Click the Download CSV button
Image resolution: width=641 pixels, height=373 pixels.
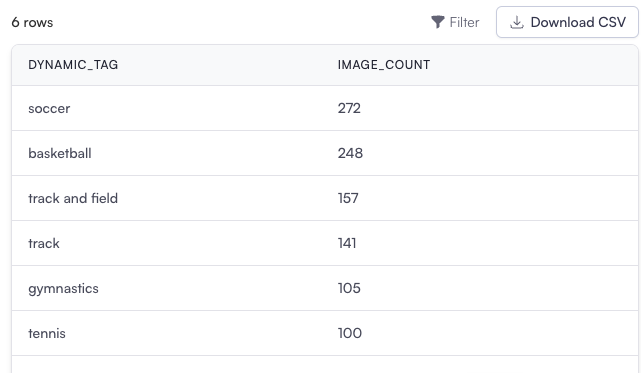(x=567, y=22)
